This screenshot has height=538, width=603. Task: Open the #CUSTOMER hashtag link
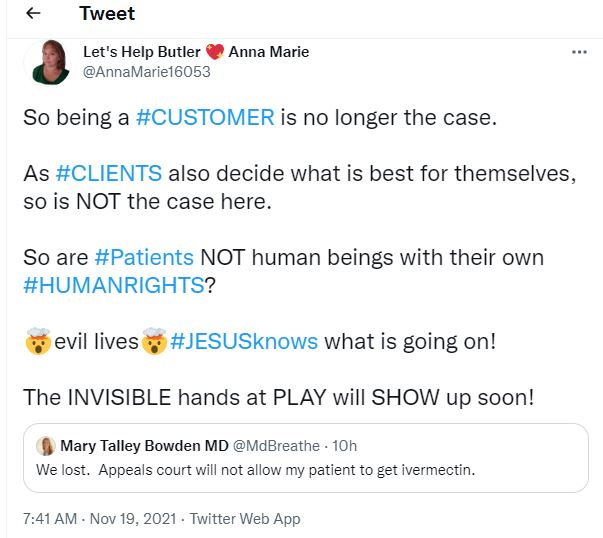205,116
